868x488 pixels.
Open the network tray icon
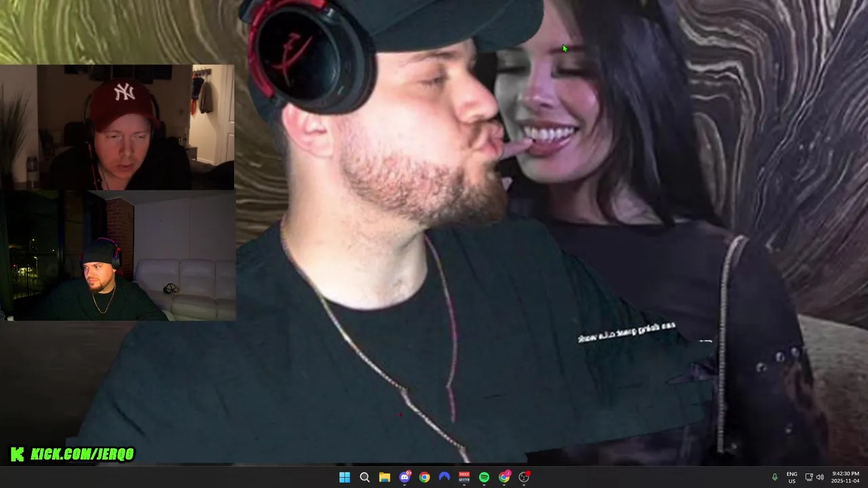pos(809,477)
